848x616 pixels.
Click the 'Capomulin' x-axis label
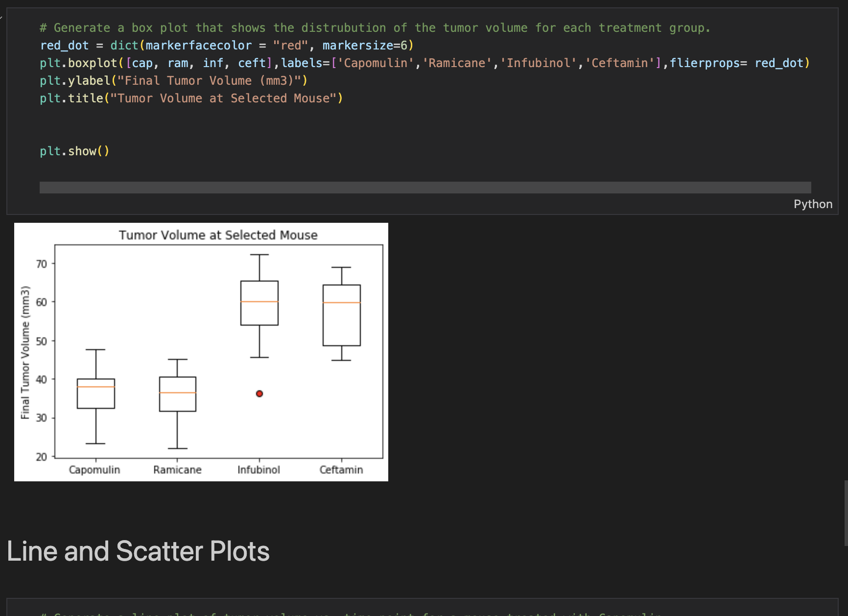pos(94,470)
